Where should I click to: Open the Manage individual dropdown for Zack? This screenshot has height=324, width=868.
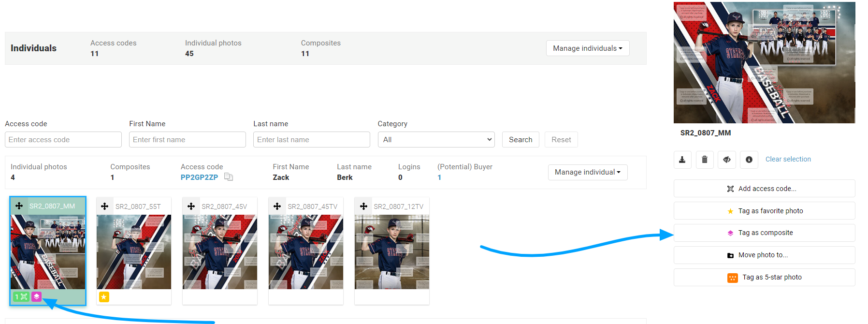(x=588, y=172)
